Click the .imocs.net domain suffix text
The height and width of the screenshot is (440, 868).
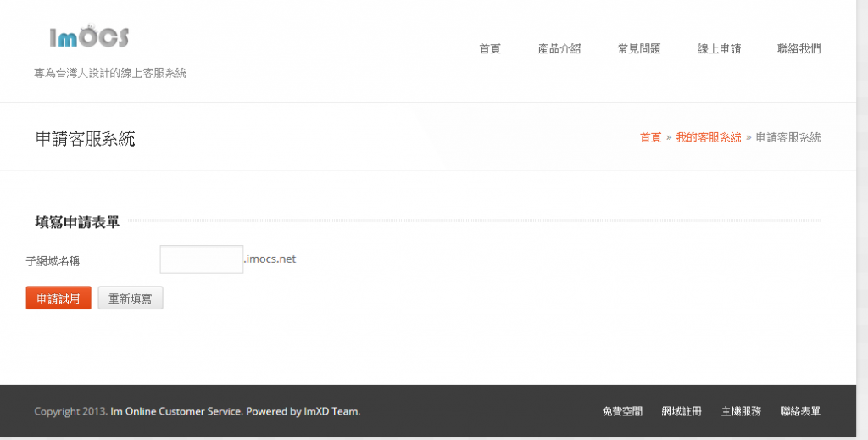pyautogui.click(x=270, y=259)
